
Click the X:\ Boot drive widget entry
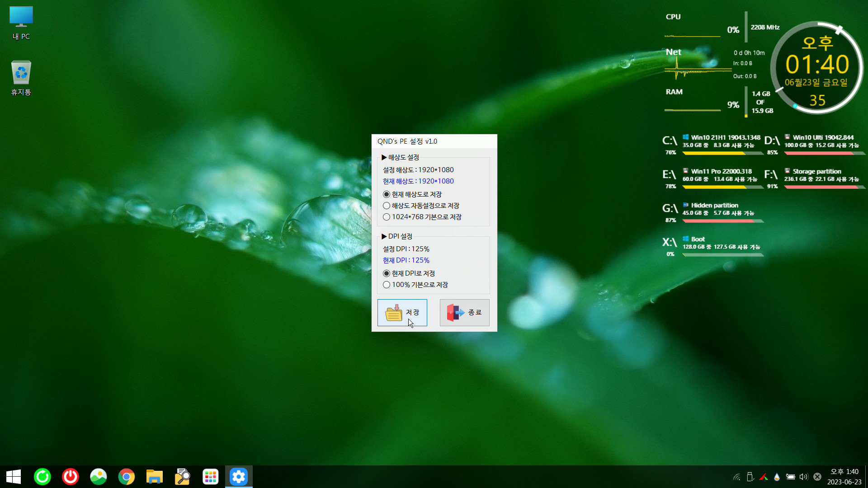click(712, 247)
